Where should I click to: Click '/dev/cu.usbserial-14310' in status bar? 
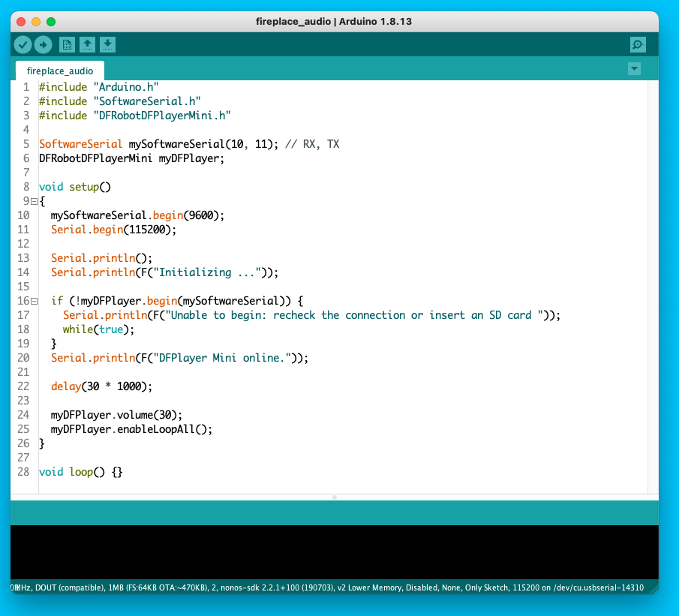pyautogui.click(x=599, y=587)
